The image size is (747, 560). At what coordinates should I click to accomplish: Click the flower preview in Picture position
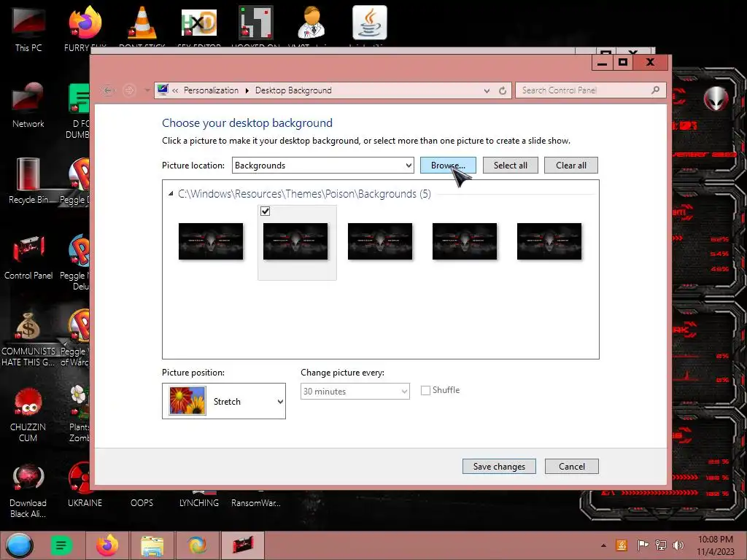pos(187,401)
